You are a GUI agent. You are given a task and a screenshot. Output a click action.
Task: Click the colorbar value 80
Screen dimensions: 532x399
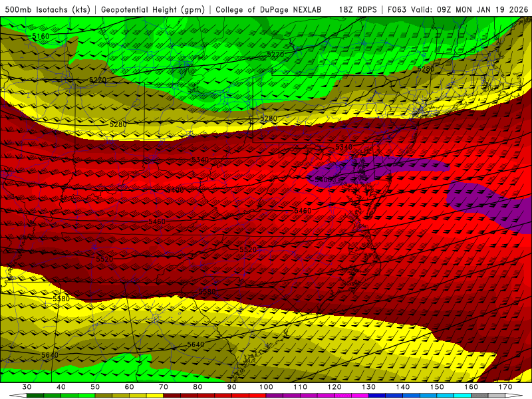tap(198, 387)
